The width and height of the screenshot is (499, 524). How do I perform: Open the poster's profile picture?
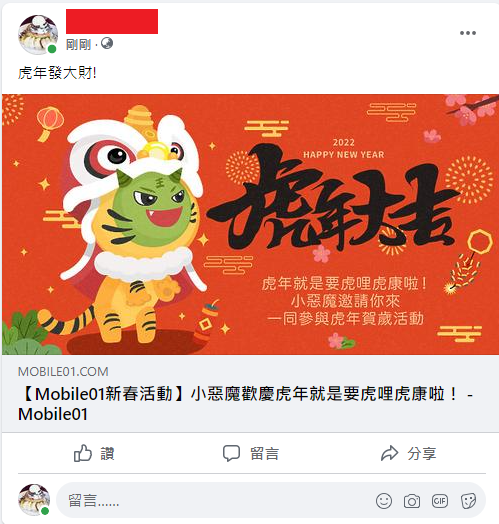pos(38,35)
